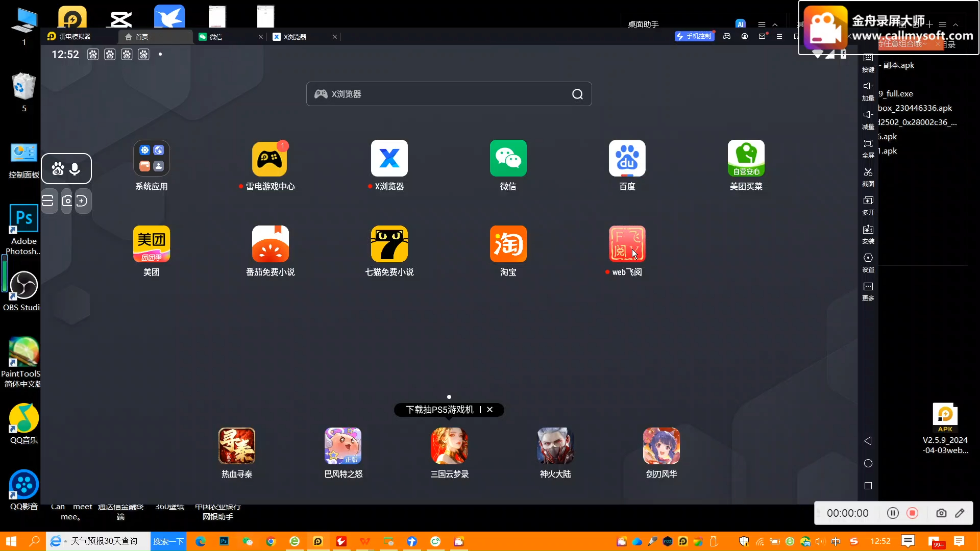Click the 下载抽PS5游戏机 promo text

(x=439, y=410)
